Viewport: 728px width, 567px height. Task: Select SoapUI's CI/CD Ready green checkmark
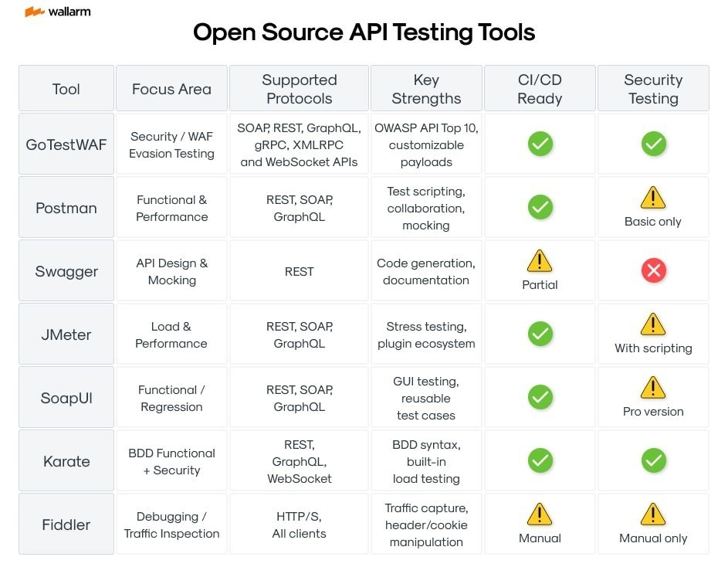pyautogui.click(x=540, y=397)
